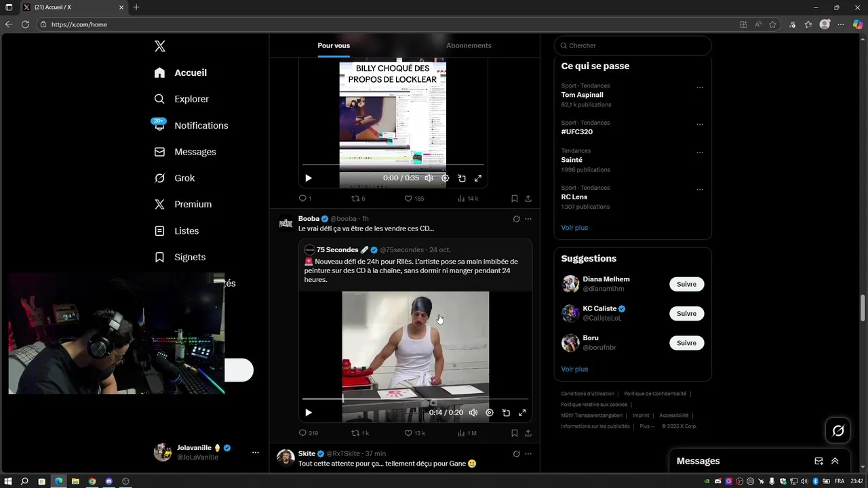868x488 pixels.
Task: Open the floating Grok button
Action: pyautogui.click(x=838, y=430)
